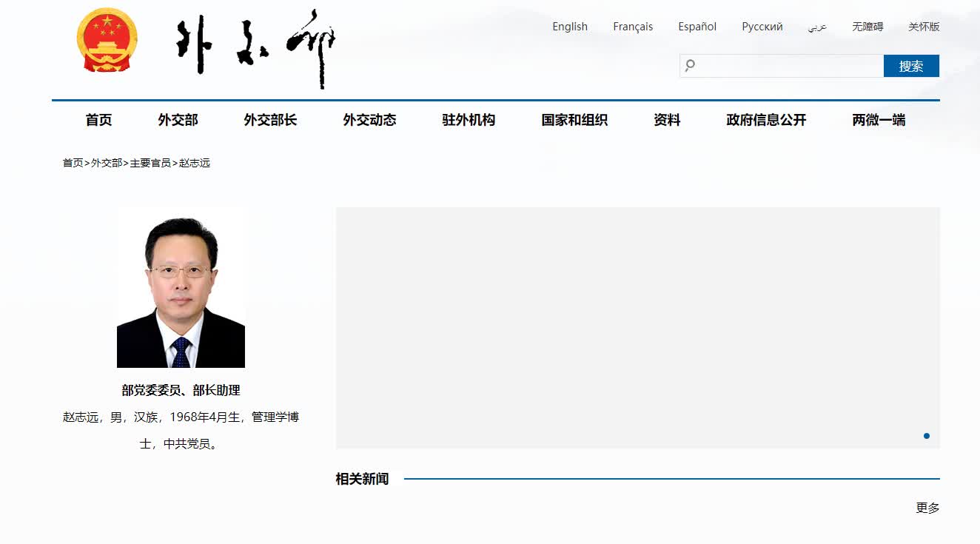Open 政府信息公开 menu item
980x544 pixels.
tap(766, 120)
